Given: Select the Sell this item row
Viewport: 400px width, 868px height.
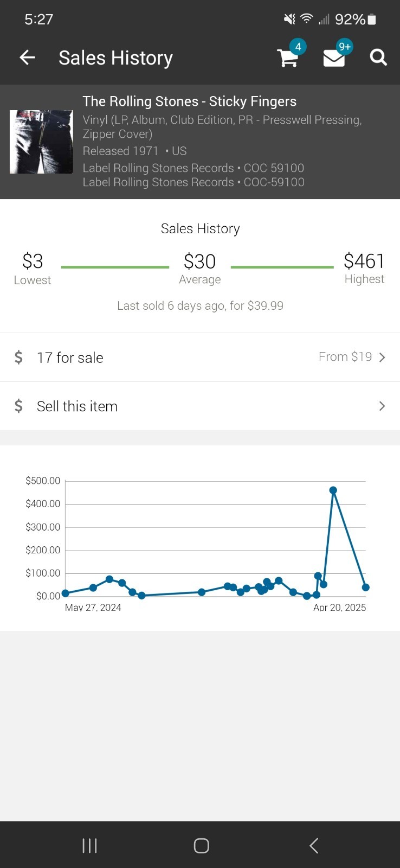Looking at the screenshot, I should (x=200, y=406).
